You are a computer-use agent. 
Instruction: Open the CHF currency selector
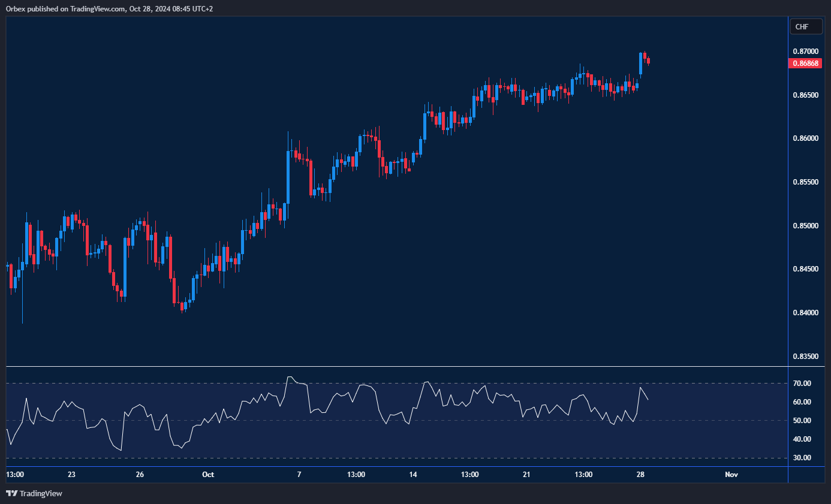pos(805,26)
